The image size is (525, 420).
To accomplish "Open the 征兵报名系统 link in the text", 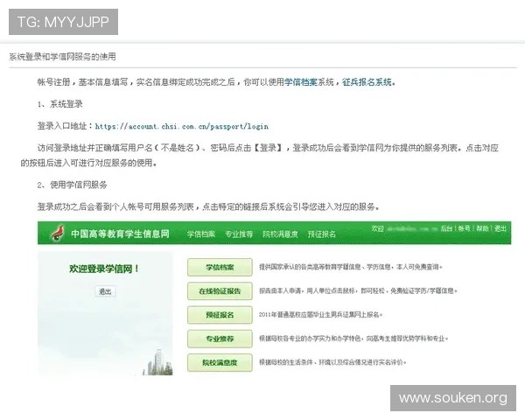I will (x=367, y=82).
